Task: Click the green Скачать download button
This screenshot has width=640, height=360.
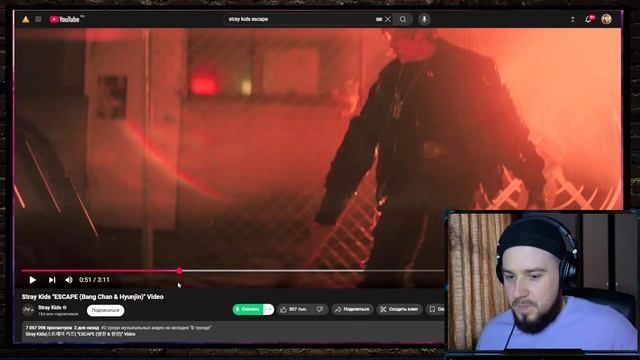Action: [248, 309]
